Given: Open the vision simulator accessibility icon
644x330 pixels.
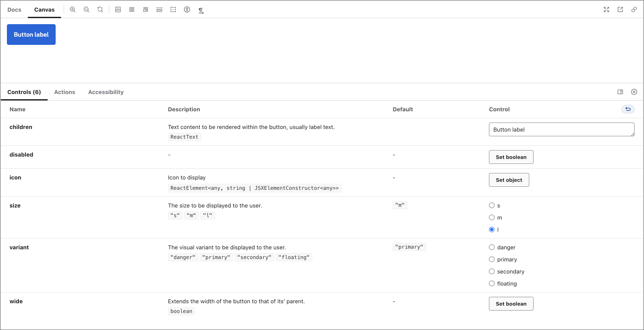Looking at the screenshot, I should tap(187, 9).
